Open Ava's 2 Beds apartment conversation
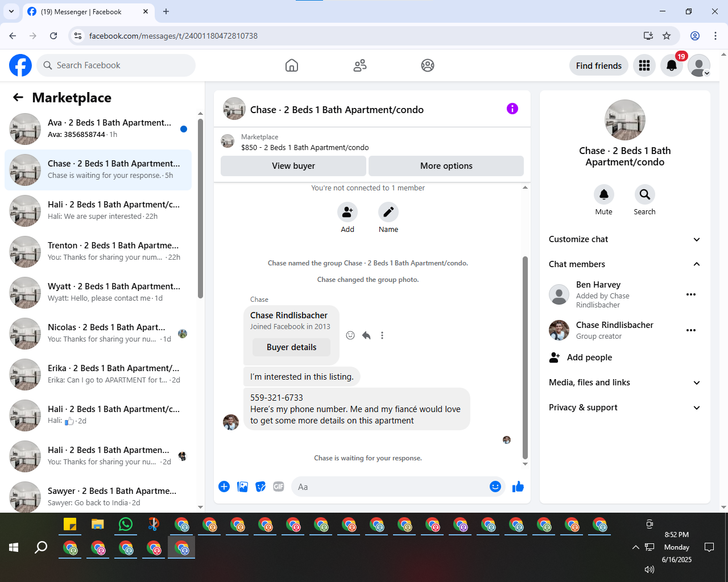This screenshot has height=582, width=728. pos(98,129)
